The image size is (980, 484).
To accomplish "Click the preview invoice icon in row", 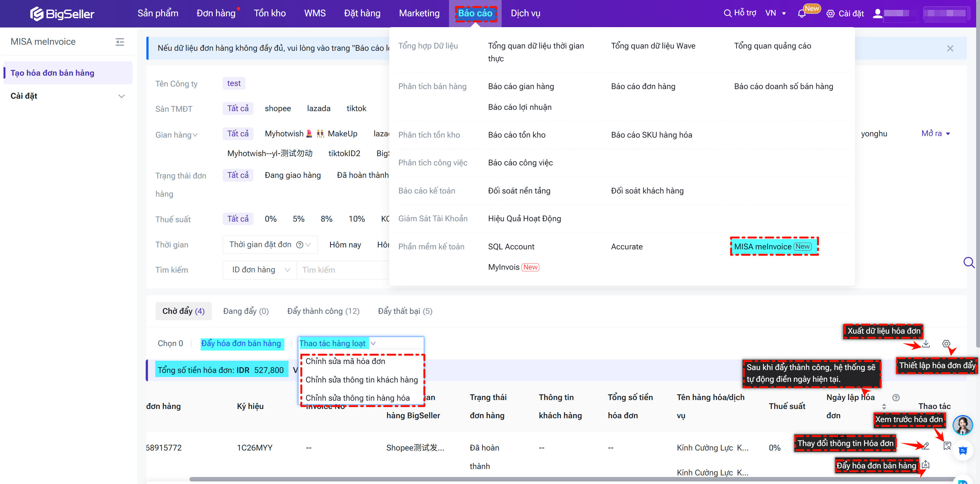I will click(947, 446).
